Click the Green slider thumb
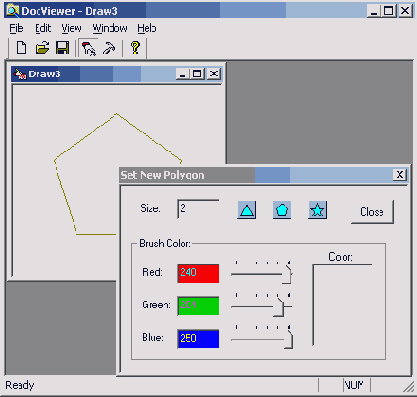417x397 pixels. 279,307
